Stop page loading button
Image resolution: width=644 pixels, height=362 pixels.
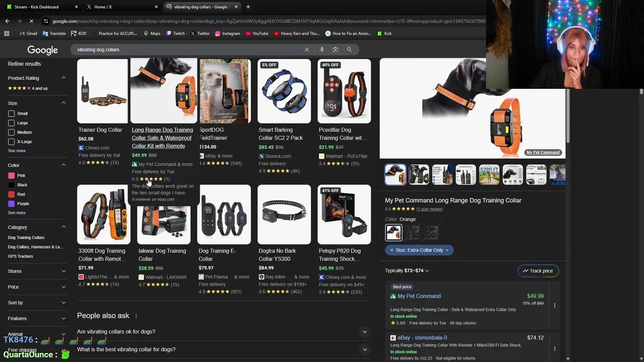[31, 21]
